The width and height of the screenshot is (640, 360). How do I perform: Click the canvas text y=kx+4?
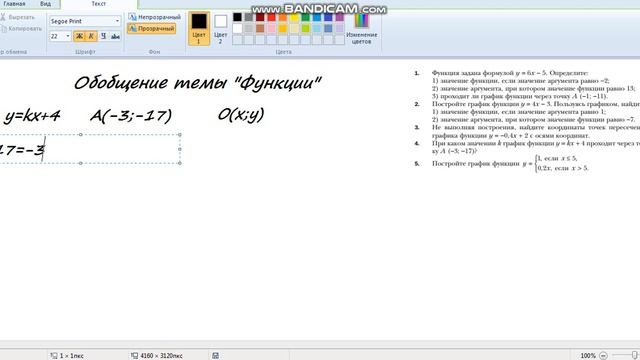tap(32, 116)
